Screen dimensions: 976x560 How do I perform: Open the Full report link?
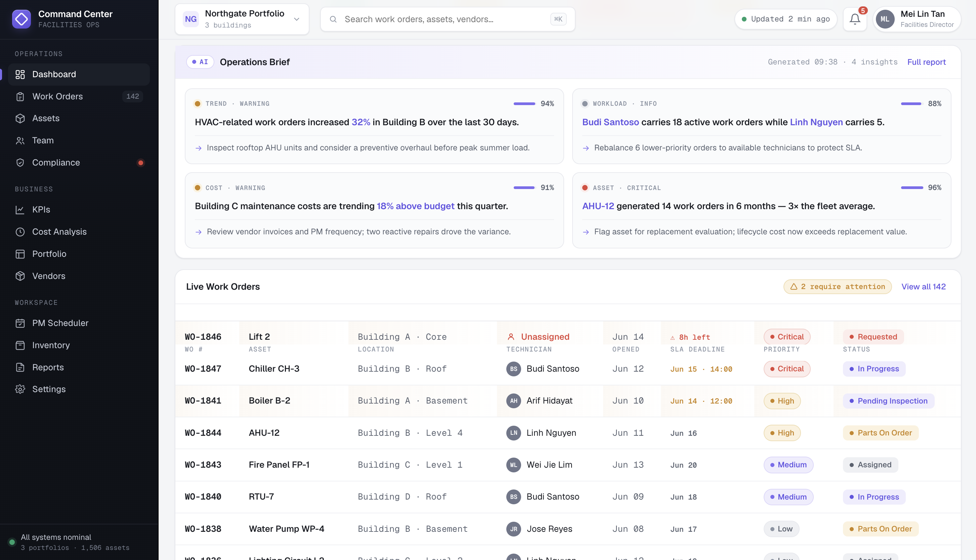click(926, 62)
